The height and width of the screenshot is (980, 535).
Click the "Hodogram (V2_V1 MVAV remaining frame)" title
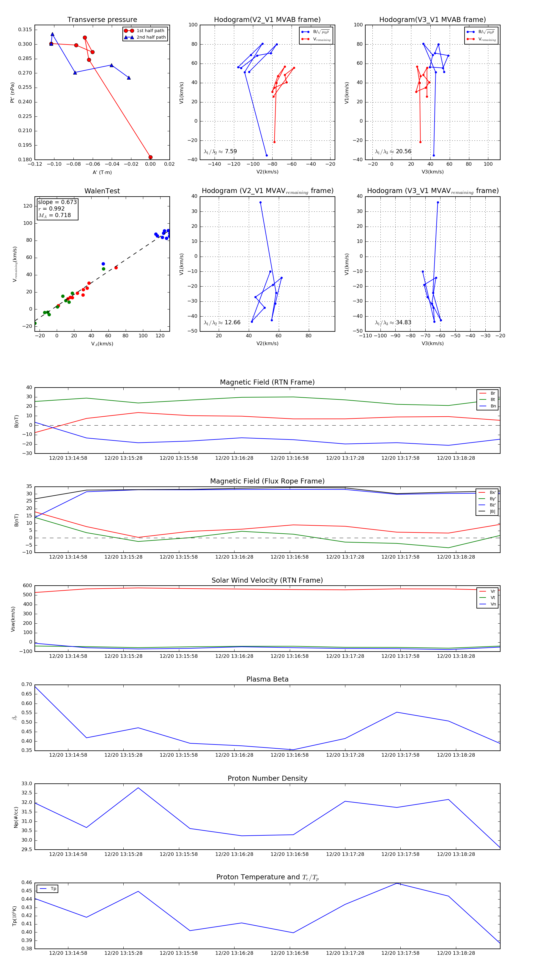[267, 191]
